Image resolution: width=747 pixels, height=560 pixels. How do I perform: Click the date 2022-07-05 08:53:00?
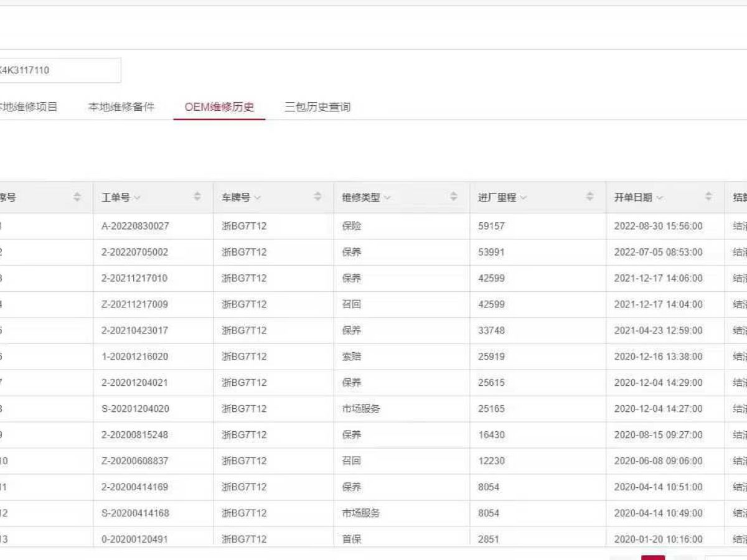click(x=659, y=252)
